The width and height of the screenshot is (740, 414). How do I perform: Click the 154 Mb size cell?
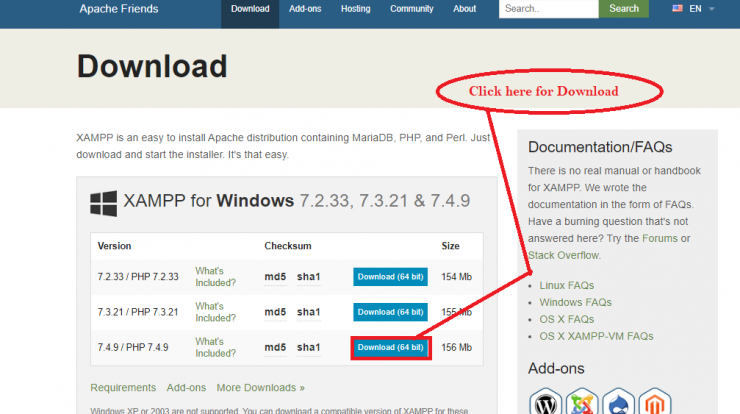(456, 277)
